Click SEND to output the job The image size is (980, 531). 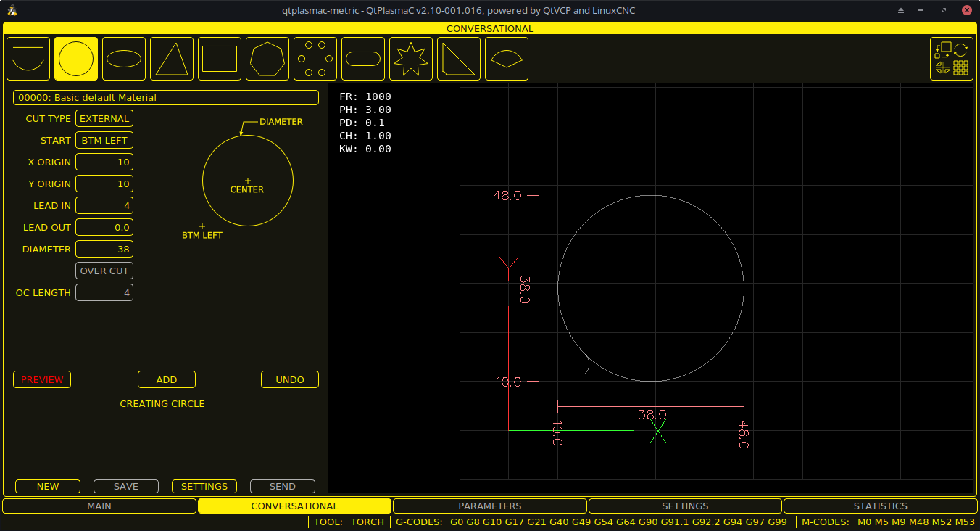282,486
